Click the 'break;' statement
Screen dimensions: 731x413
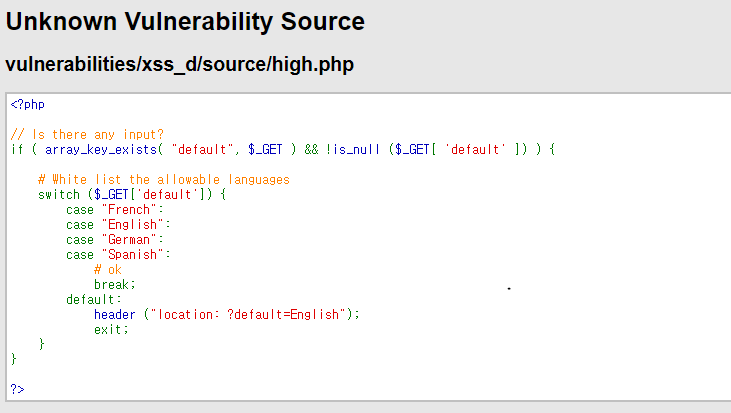click(115, 284)
